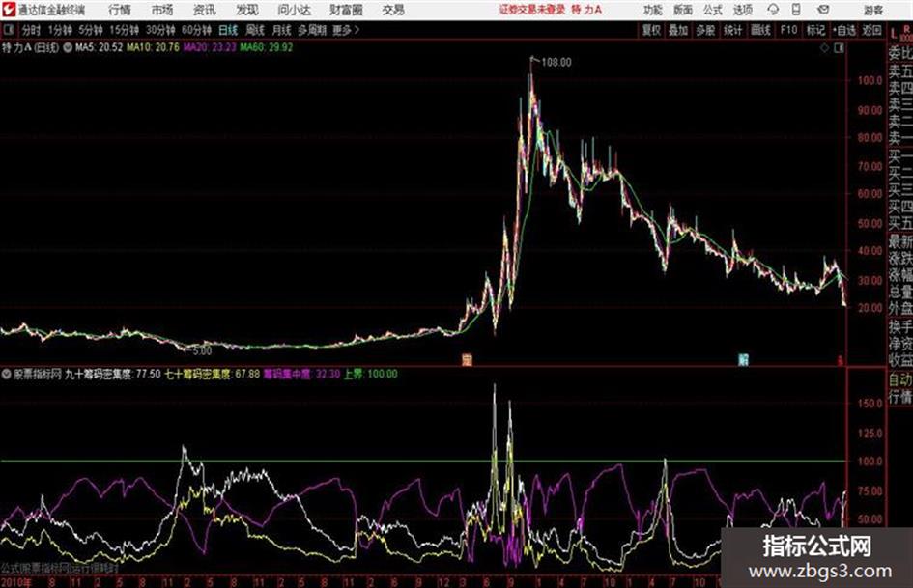Click the L icon atop right panel

click(x=894, y=35)
